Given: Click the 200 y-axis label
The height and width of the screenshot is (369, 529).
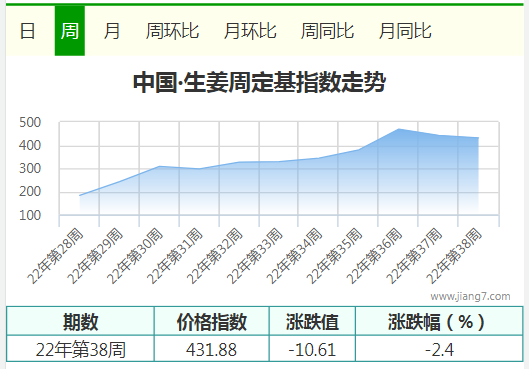Looking at the screenshot, I should (x=30, y=192).
